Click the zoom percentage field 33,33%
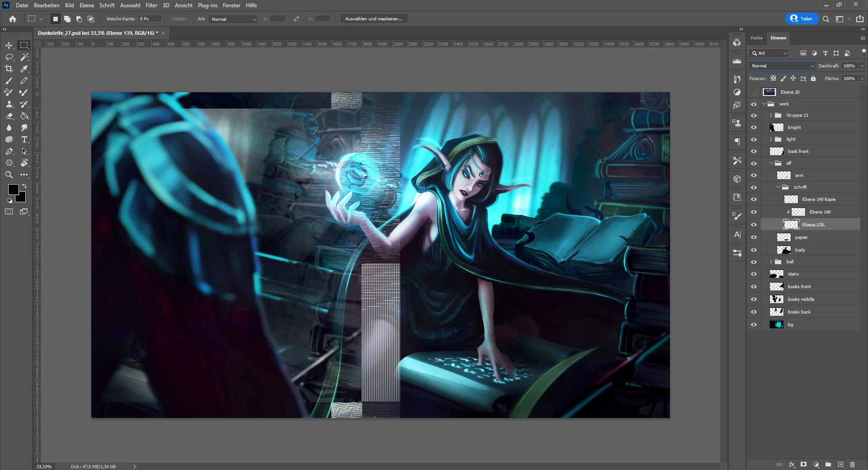 [x=44, y=466]
